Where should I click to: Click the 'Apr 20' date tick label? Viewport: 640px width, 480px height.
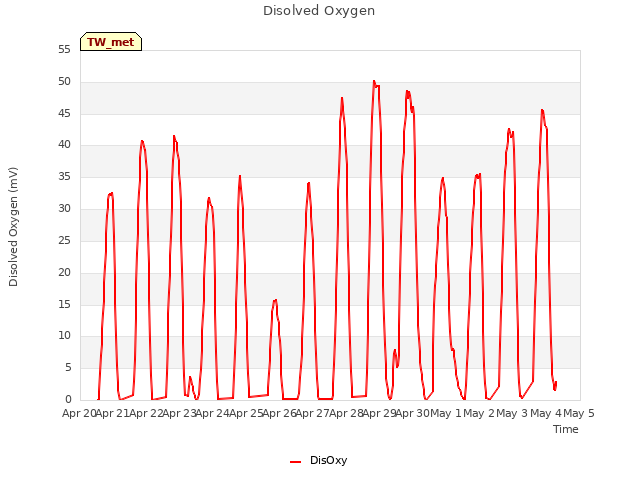coord(79,413)
